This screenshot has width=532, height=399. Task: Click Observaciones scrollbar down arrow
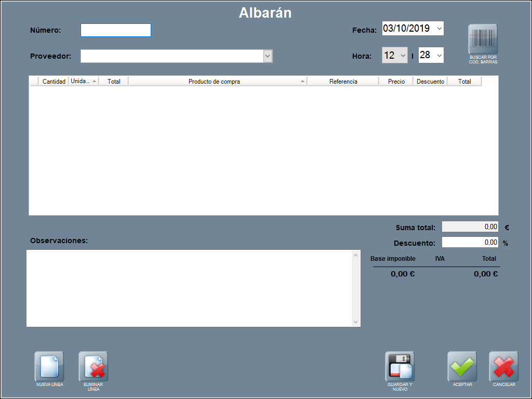pyautogui.click(x=355, y=322)
